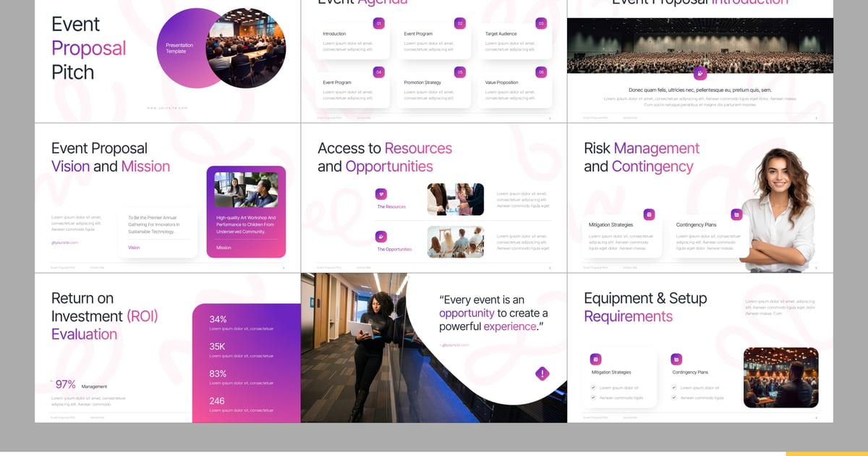Viewport: 868px width, 456px height.
Task: Click the 34% statistic in gradient panel
Action: coord(218,319)
